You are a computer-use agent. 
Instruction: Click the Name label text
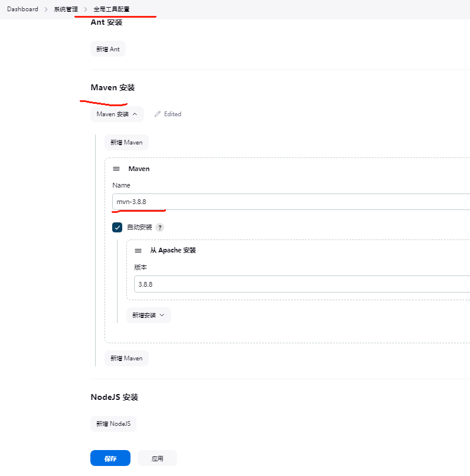[x=121, y=185]
